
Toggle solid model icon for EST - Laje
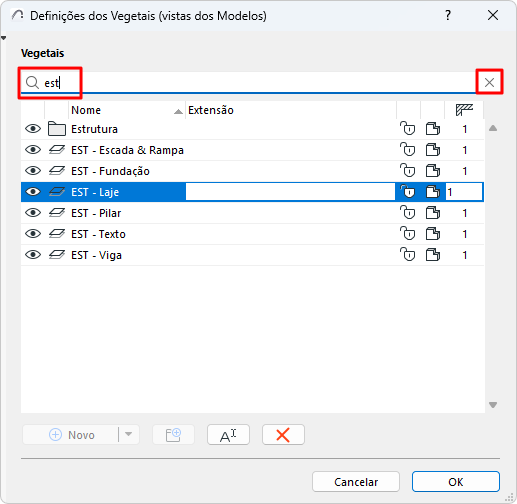coord(433,192)
